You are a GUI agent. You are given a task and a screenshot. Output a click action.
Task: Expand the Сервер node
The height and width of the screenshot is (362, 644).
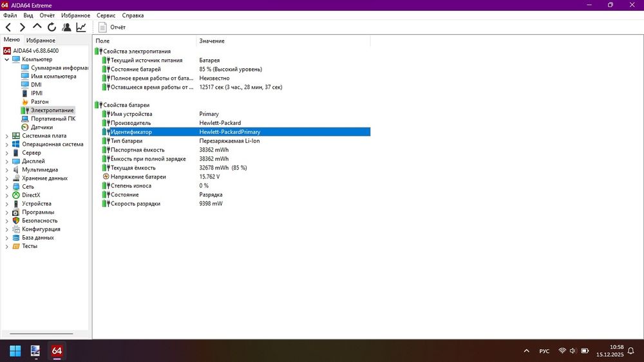(x=6, y=153)
